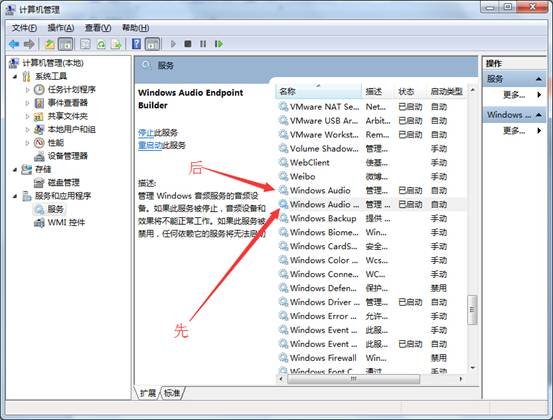Image resolution: width=553 pixels, height=420 pixels.
Task: Collapse the 服务和应用程序 tree node
Action: pyautogui.click(x=15, y=196)
